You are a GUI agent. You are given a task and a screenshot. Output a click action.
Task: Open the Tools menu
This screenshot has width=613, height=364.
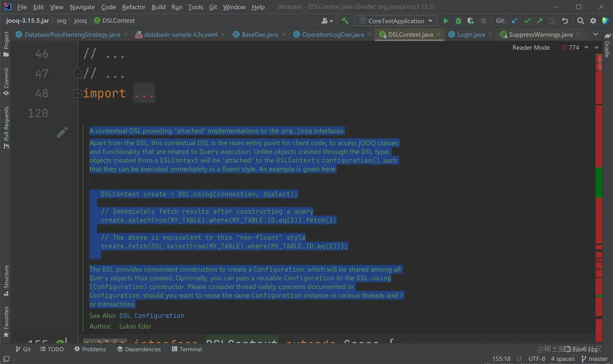pyautogui.click(x=196, y=7)
